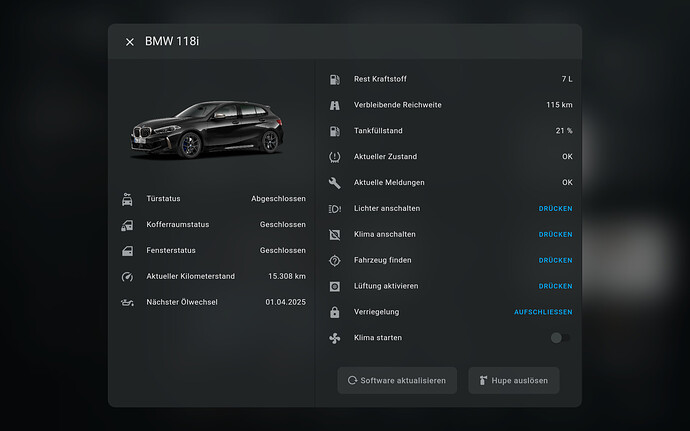Select the Türstatus label

pos(163,199)
